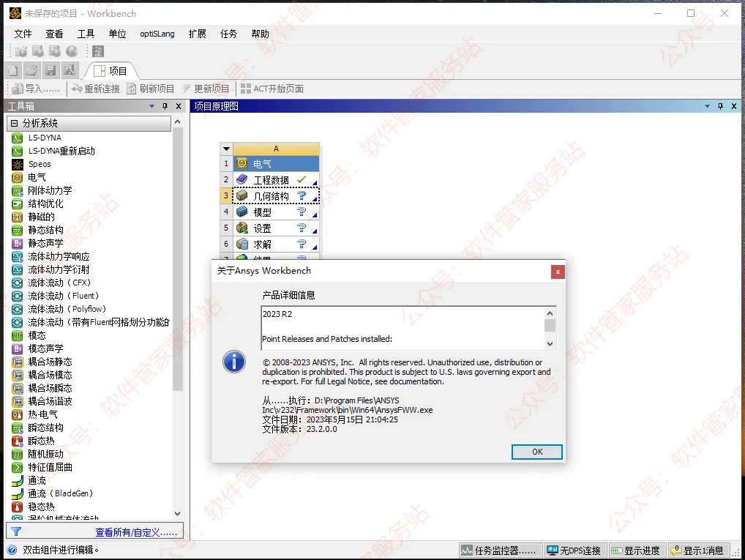Screen dimensions: 745x560
Task: Click the 重新连接 button
Action: pos(95,89)
